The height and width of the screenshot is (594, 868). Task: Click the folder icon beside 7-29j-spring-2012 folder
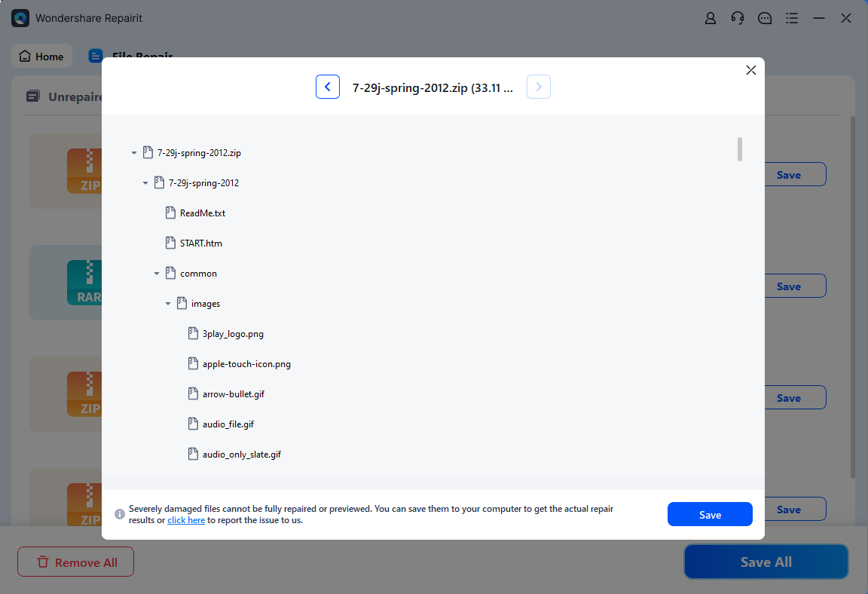click(x=159, y=182)
